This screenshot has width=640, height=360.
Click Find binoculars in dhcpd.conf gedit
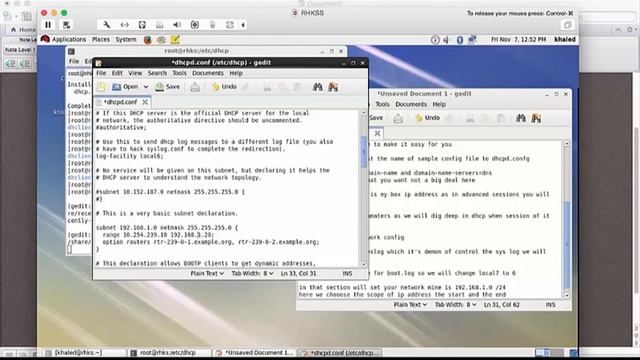pos(318,87)
